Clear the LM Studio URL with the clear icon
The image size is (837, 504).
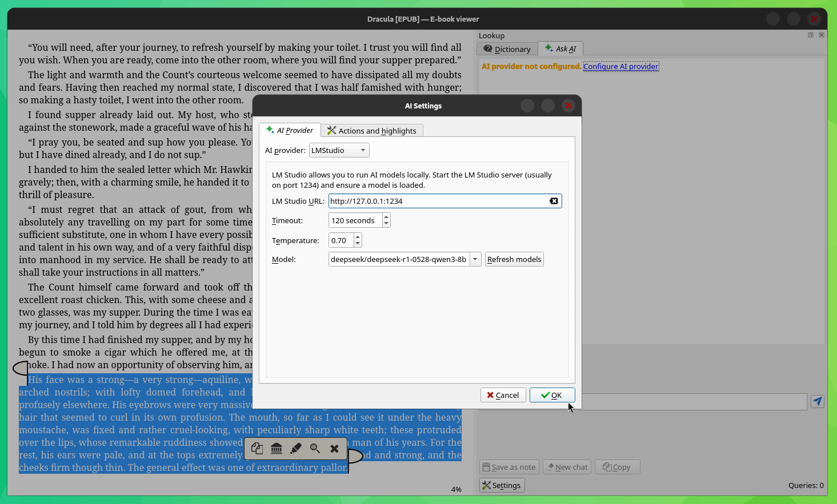point(554,201)
